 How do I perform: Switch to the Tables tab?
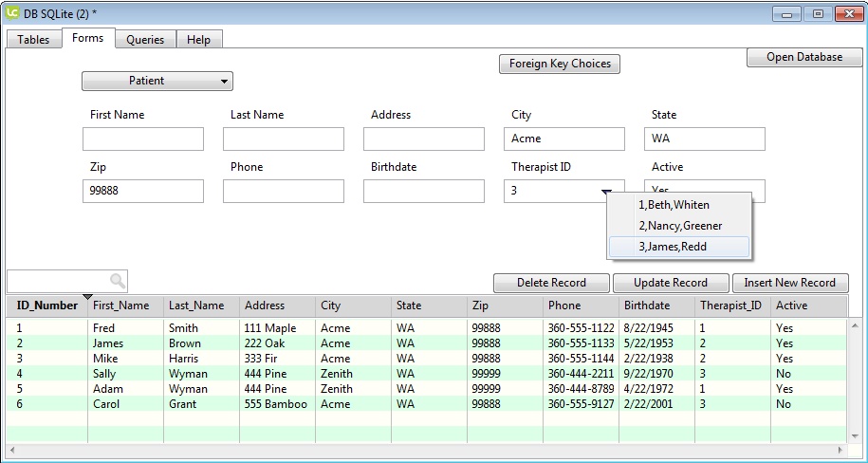click(x=33, y=40)
